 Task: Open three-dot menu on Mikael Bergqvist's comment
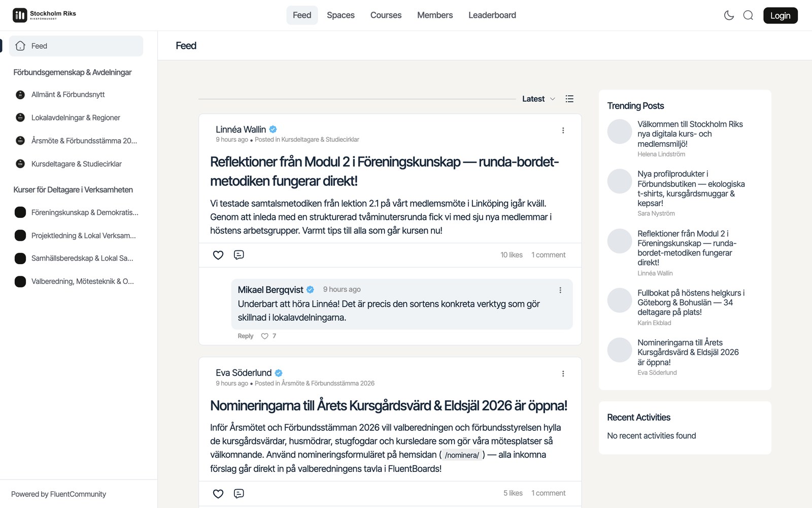(x=560, y=290)
